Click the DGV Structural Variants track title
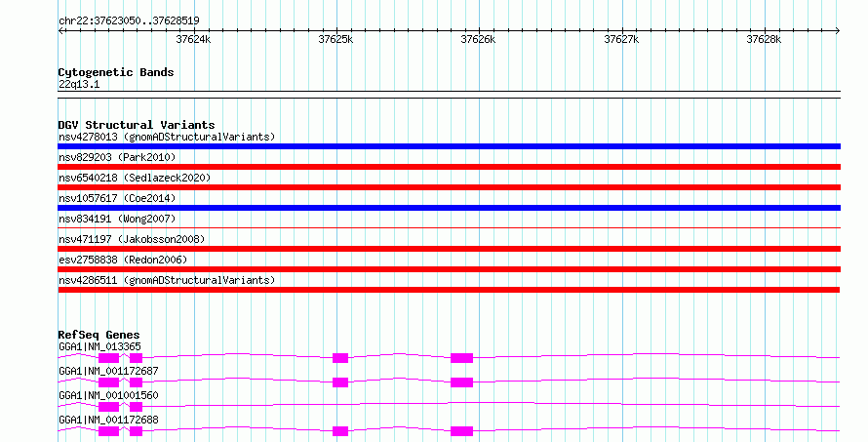This screenshot has height=442, width=868. point(137,125)
